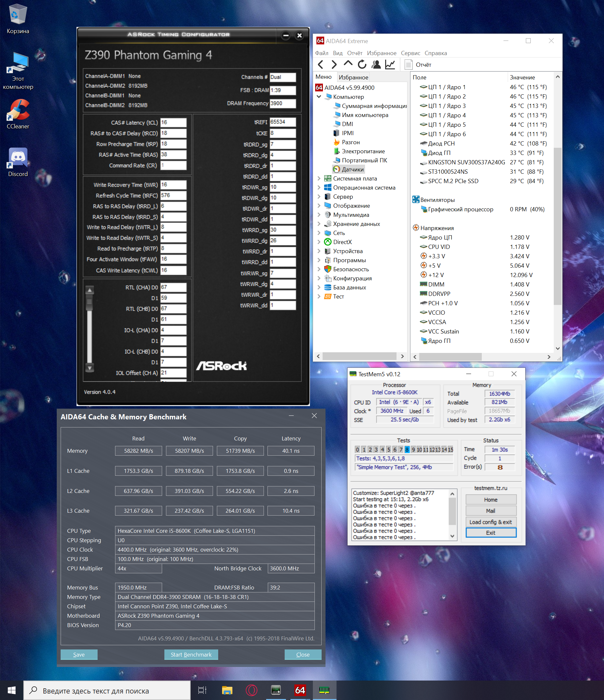Select Электропитание in the AIDA64 tree
Screen dimensions: 604x700
pos(359,151)
